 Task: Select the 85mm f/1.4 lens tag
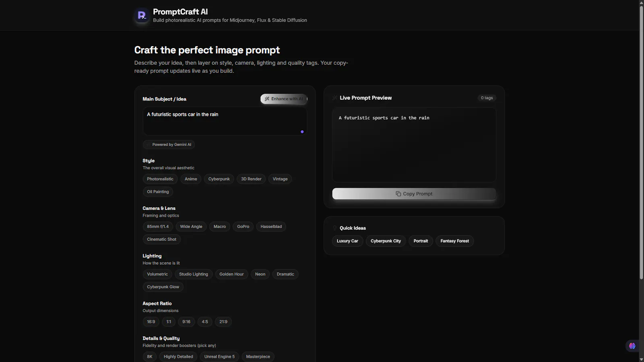(x=158, y=227)
